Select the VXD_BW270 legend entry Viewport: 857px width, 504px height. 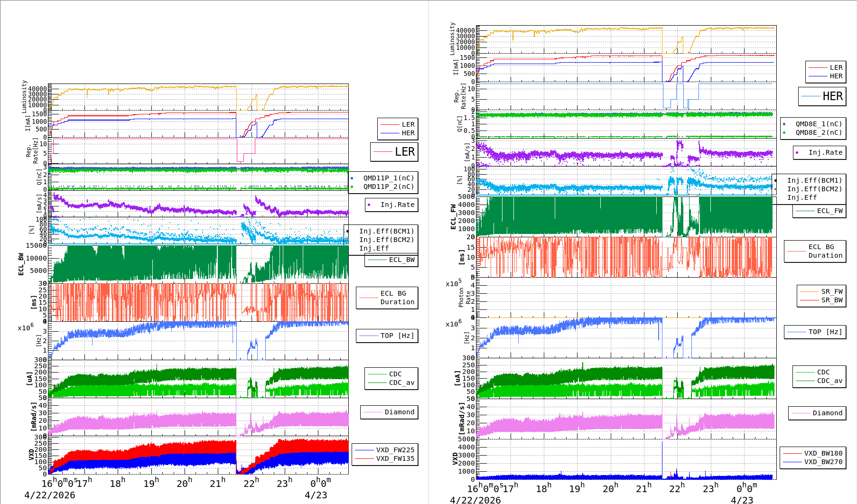[813, 462]
